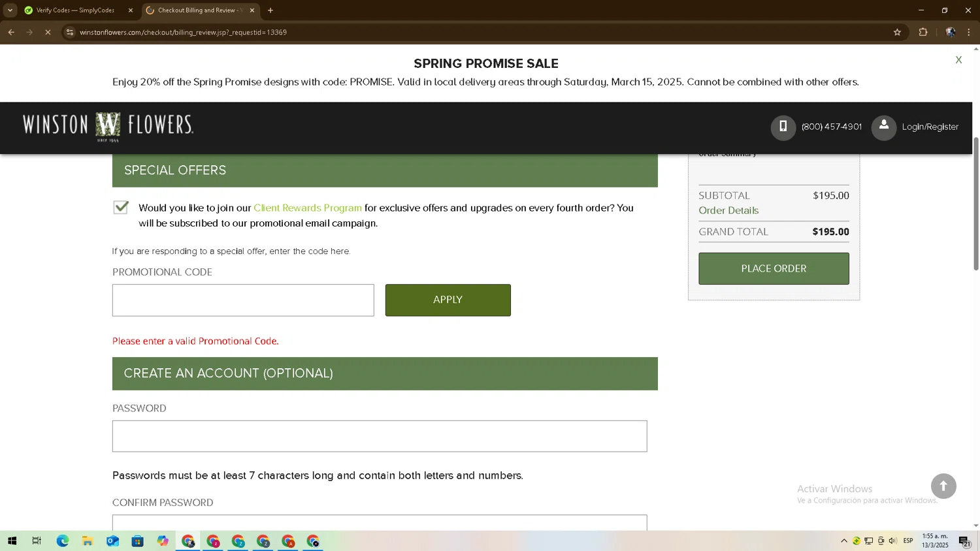Click the Confirm Password input field
980x551 pixels.
tap(380, 523)
